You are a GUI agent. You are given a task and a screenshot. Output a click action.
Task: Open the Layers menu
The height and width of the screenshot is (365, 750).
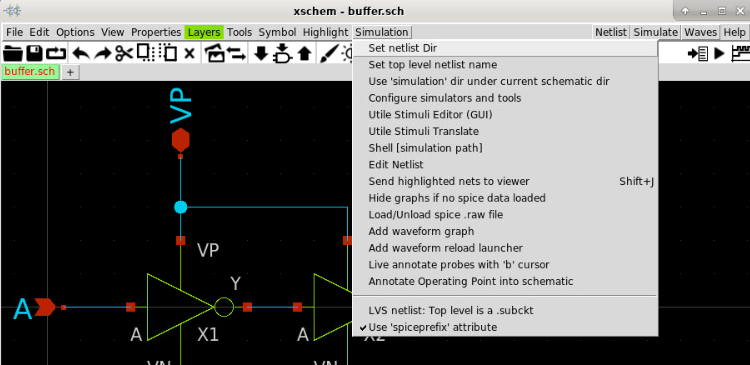pyautogui.click(x=204, y=32)
